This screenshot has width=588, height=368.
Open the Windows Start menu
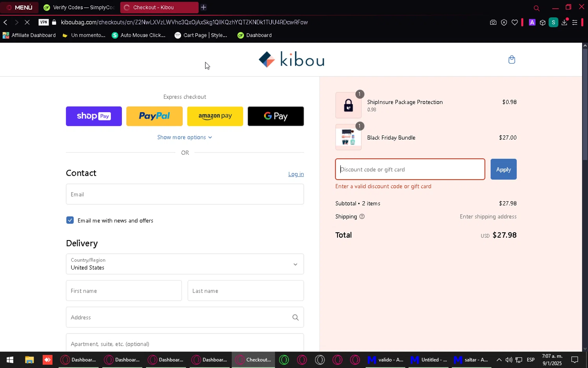[10, 360]
